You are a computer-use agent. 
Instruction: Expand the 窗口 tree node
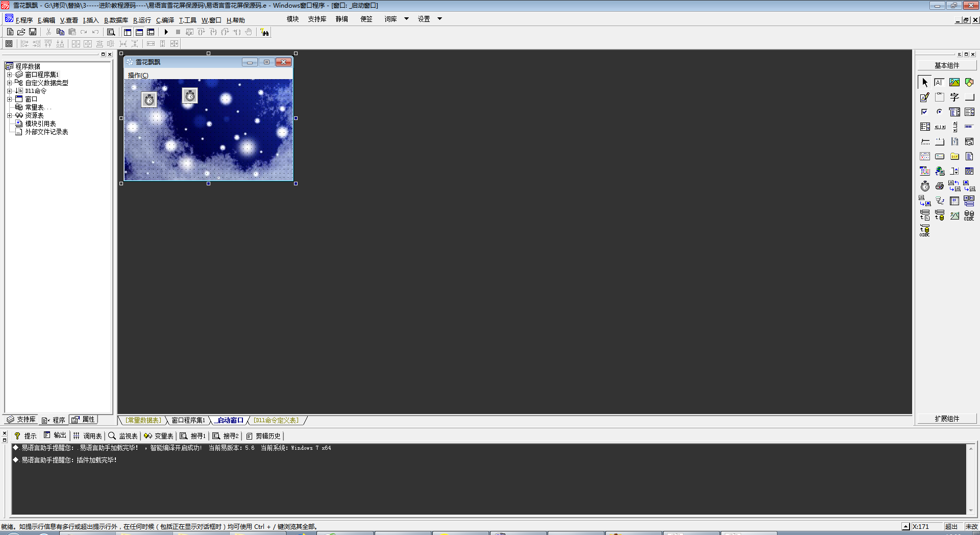coord(9,99)
